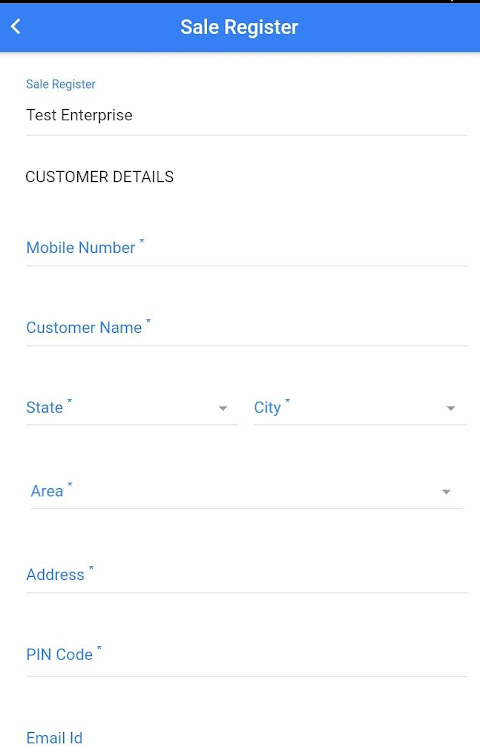Image resolution: width=480 pixels, height=755 pixels.
Task: Select the City field label
Action: [x=267, y=407]
